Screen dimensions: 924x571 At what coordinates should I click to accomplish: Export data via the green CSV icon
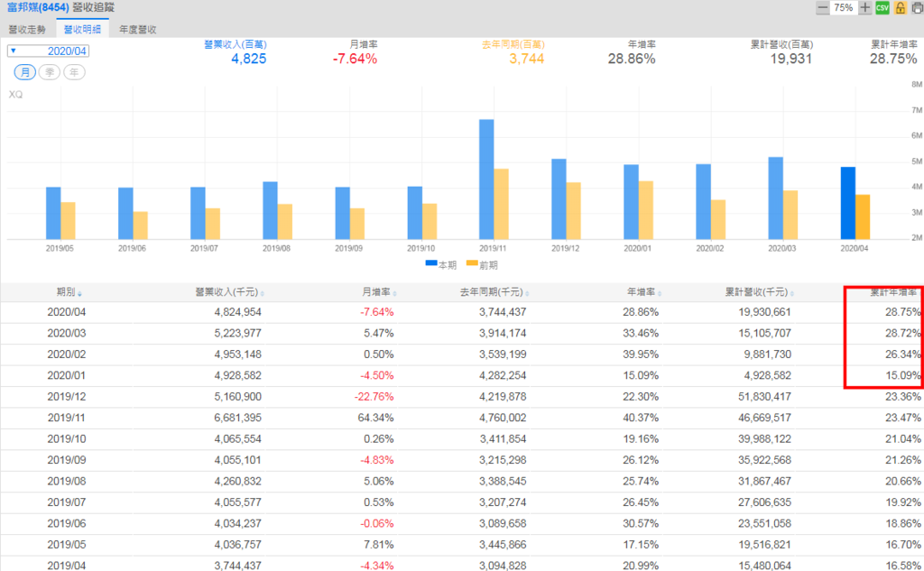point(882,8)
